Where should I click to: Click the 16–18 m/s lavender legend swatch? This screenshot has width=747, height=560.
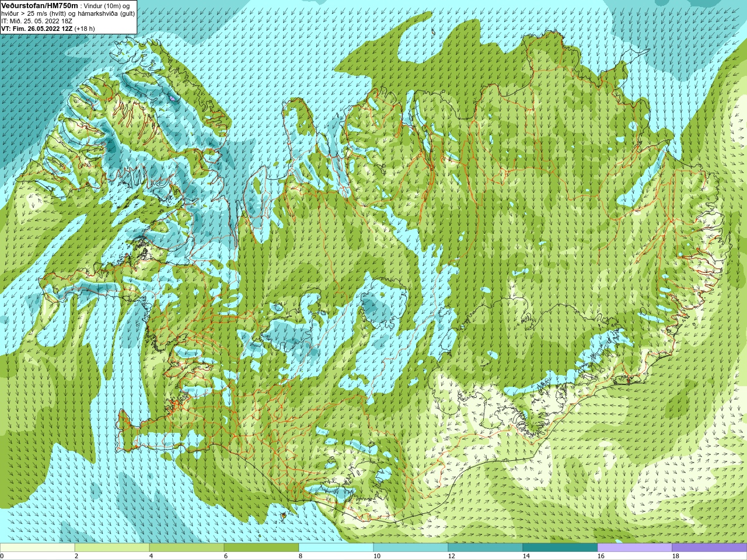pyautogui.click(x=635, y=548)
